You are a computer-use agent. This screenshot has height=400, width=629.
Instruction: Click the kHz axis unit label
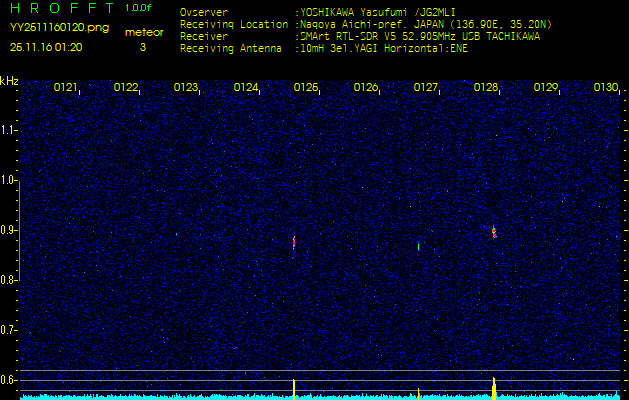[9, 81]
